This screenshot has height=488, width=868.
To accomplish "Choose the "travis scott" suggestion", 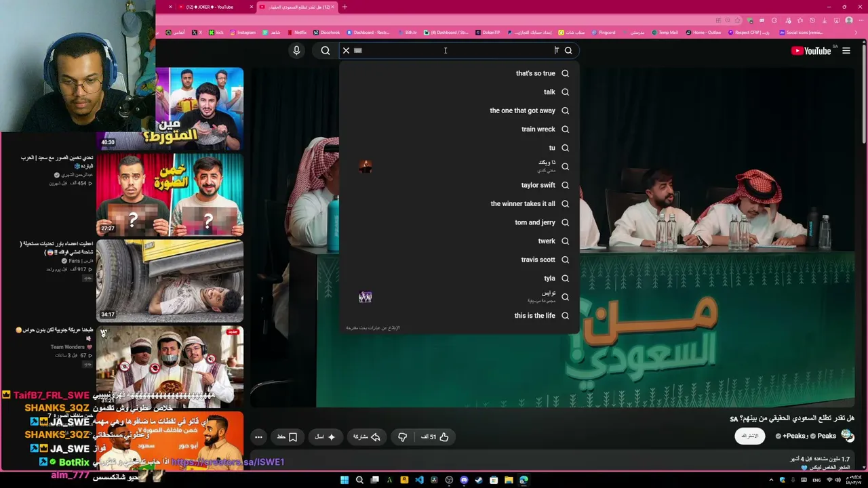I will pos(538,260).
